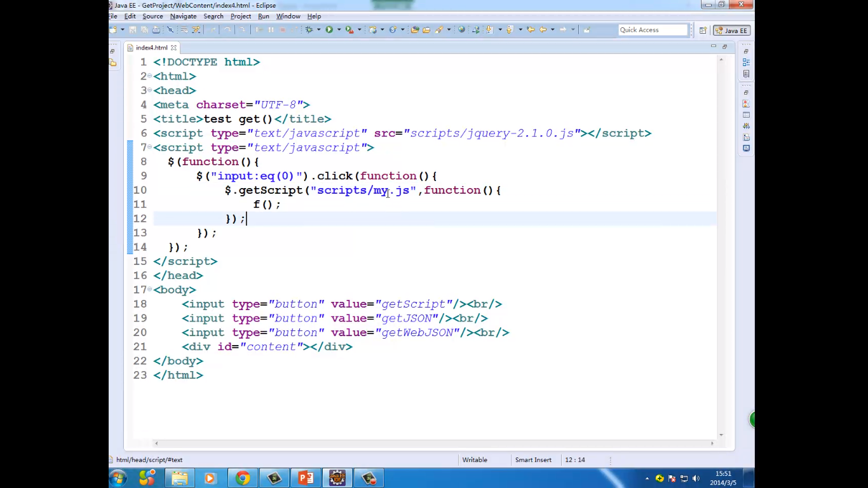Open File Explorer from the taskbar

pyautogui.click(x=180, y=478)
